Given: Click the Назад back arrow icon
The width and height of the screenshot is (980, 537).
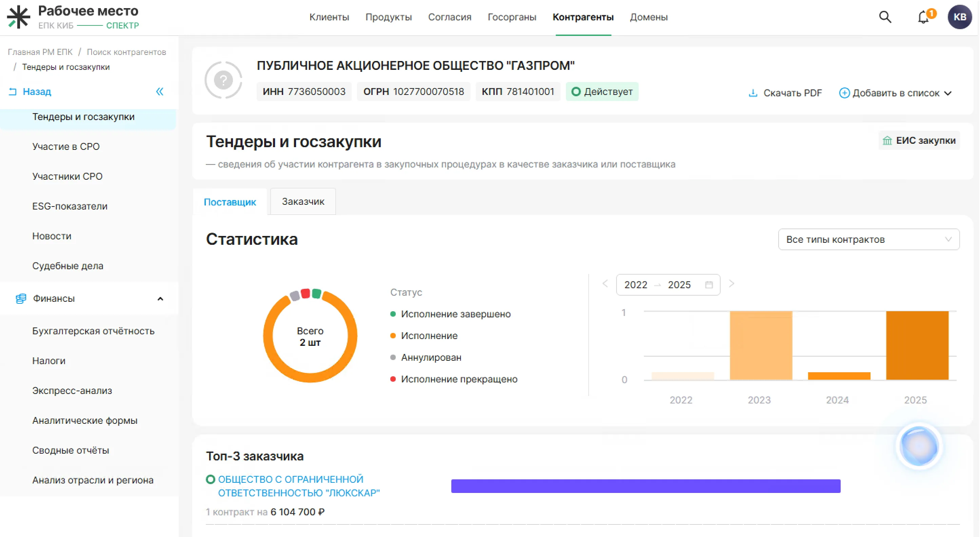Looking at the screenshot, I should coord(13,92).
